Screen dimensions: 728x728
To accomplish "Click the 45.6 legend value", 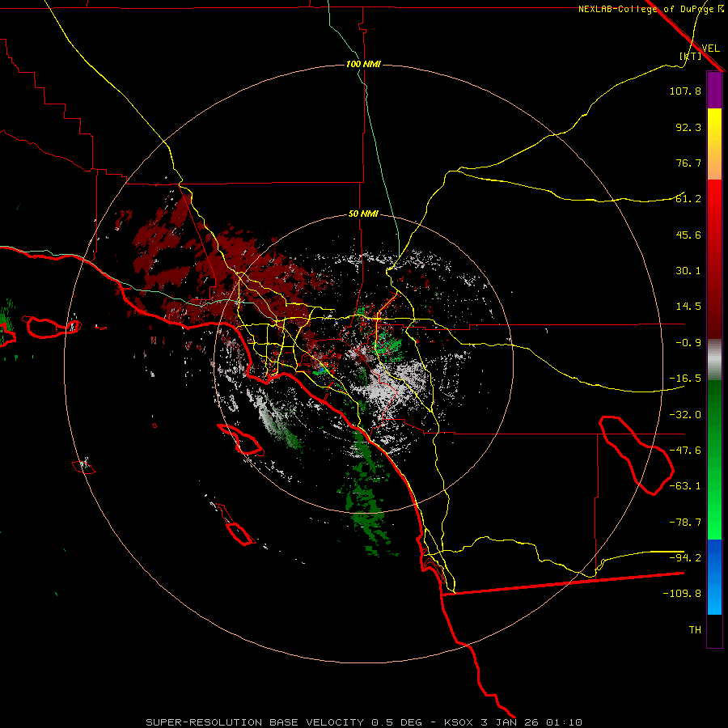I will tap(688, 235).
